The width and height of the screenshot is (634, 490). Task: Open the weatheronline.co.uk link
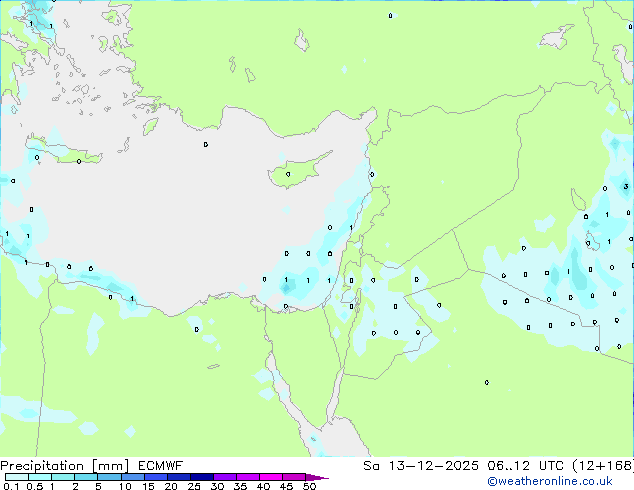[550, 481]
